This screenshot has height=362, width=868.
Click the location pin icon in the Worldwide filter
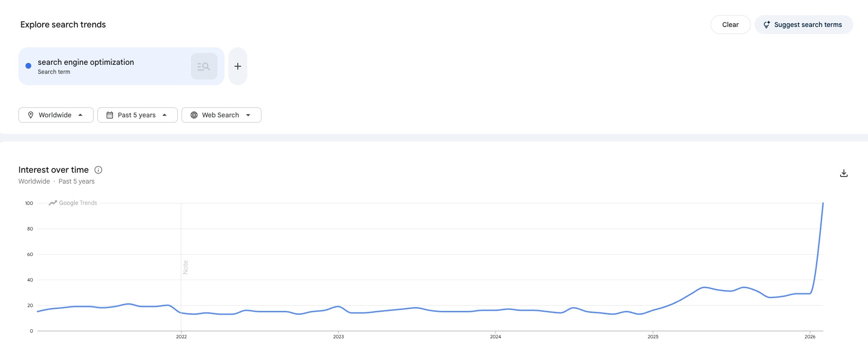[x=30, y=115]
